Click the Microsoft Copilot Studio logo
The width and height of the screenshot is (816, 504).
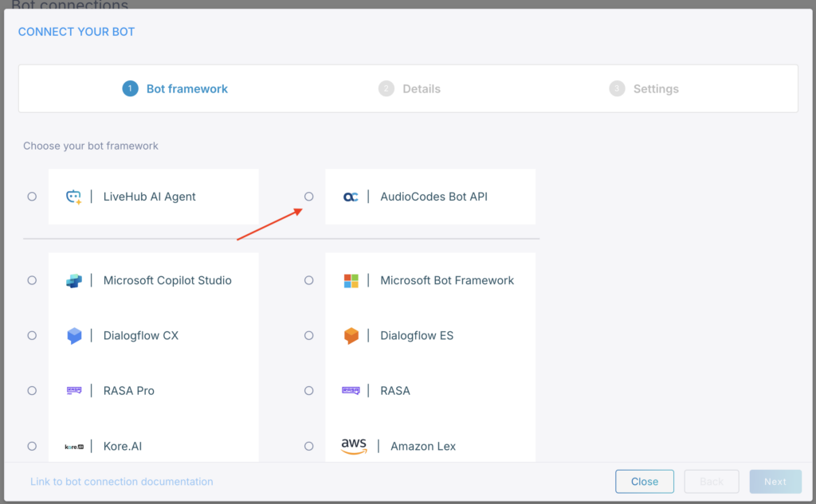pos(73,280)
